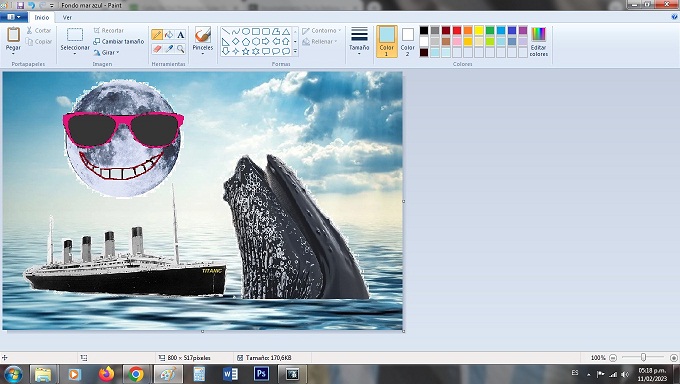
Task: Expand the shapes gallery more arrow
Action: 295,52
